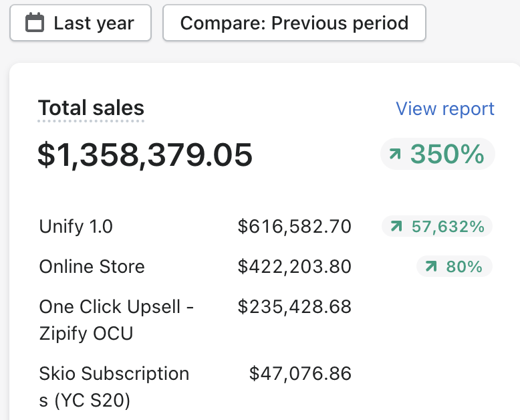Click the up arrow beside 350%
Image resolution: width=520 pixels, height=420 pixels.
point(395,154)
